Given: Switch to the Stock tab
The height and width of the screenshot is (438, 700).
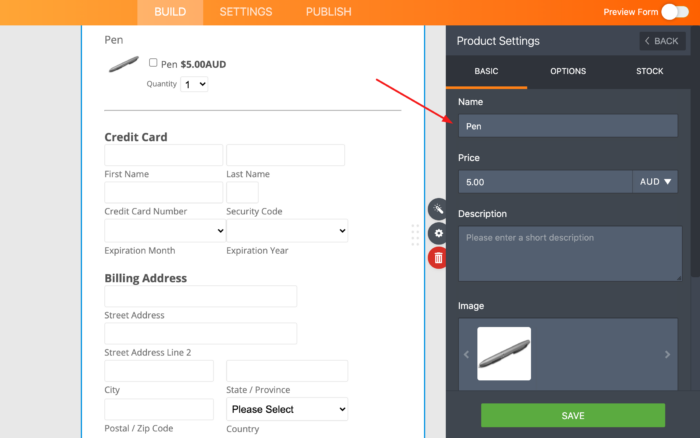Looking at the screenshot, I should pyautogui.click(x=649, y=71).
